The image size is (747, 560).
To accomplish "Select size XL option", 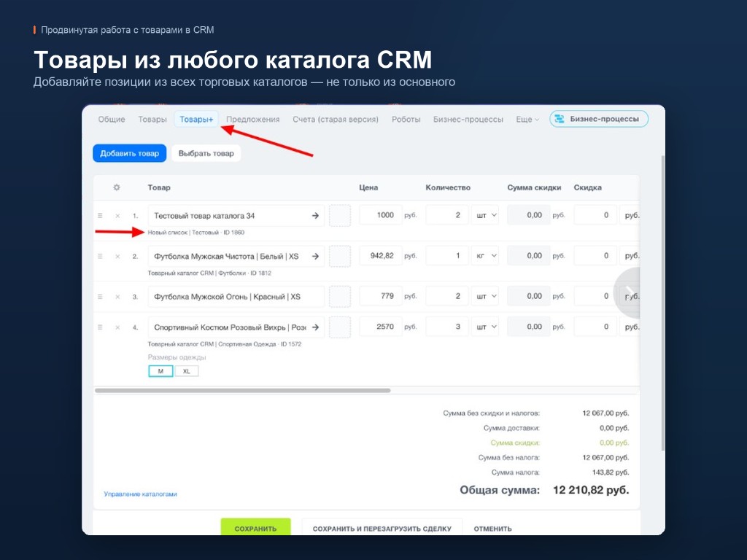I will pos(186,371).
